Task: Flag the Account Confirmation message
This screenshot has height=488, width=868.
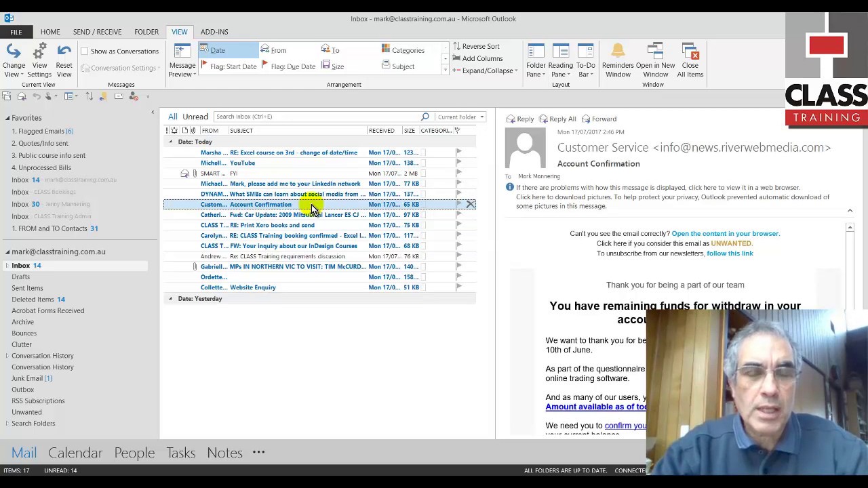Action: point(459,204)
